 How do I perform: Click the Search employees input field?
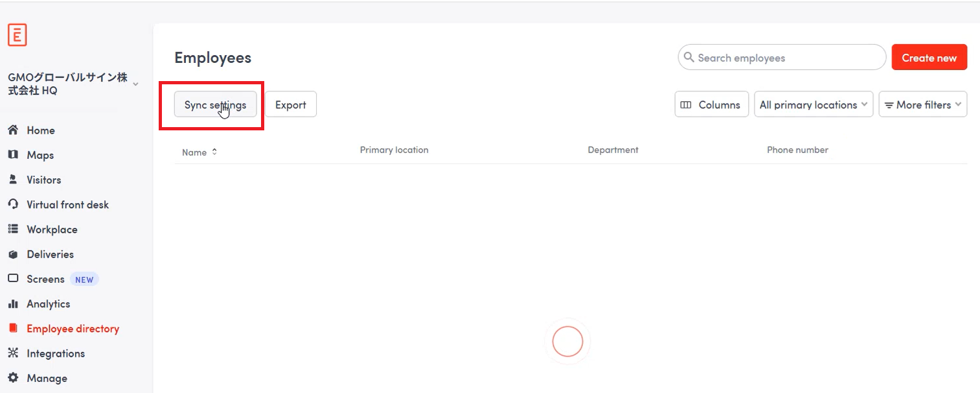pos(782,58)
